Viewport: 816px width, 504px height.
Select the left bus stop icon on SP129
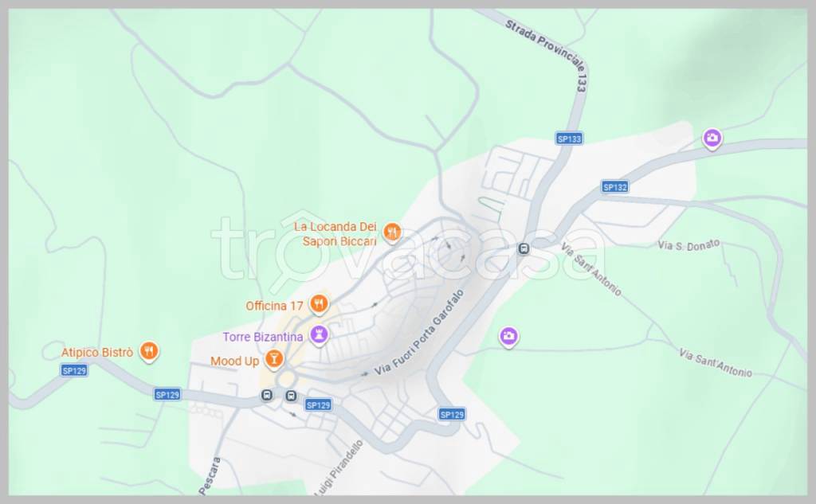[x=266, y=396]
